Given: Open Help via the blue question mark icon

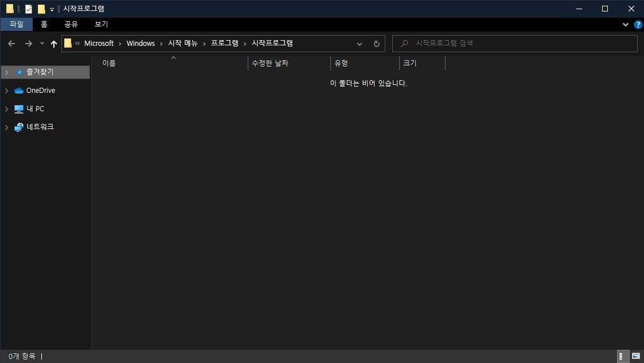Looking at the screenshot, I should click(x=637, y=24).
